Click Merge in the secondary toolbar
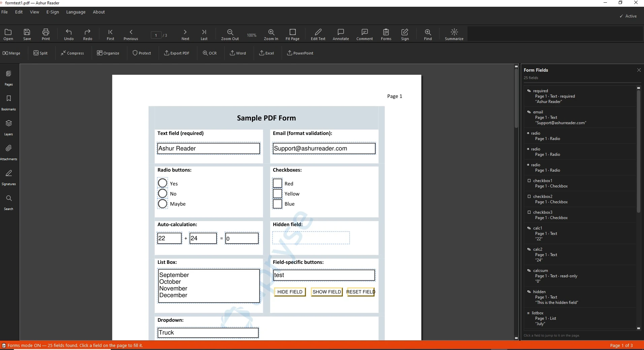644x350 pixels. click(x=11, y=53)
